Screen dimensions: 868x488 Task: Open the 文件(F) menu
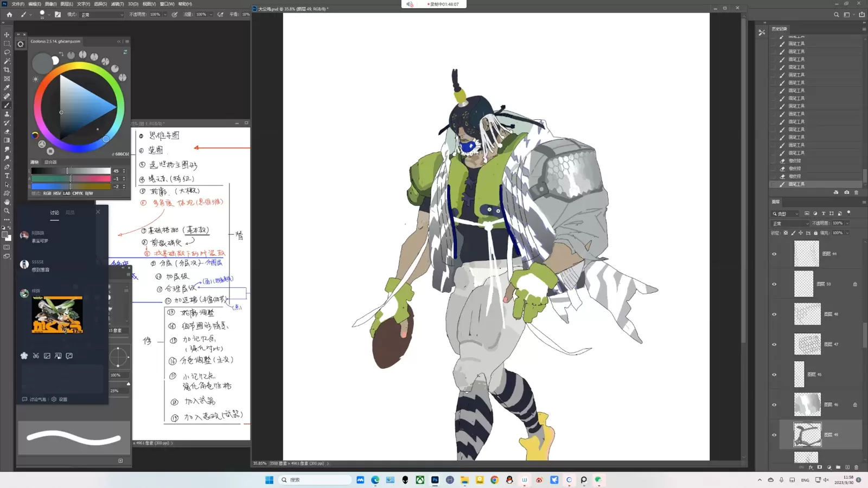18,4
